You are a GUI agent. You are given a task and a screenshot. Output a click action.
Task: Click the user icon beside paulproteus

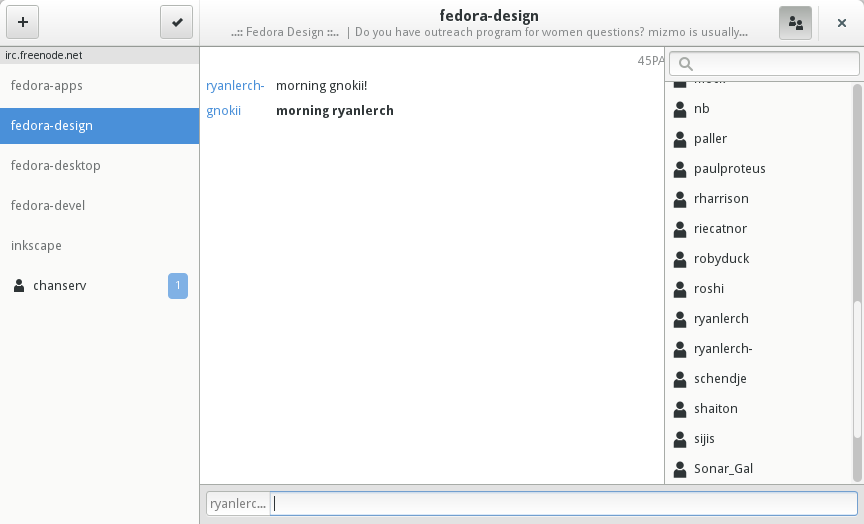680,169
